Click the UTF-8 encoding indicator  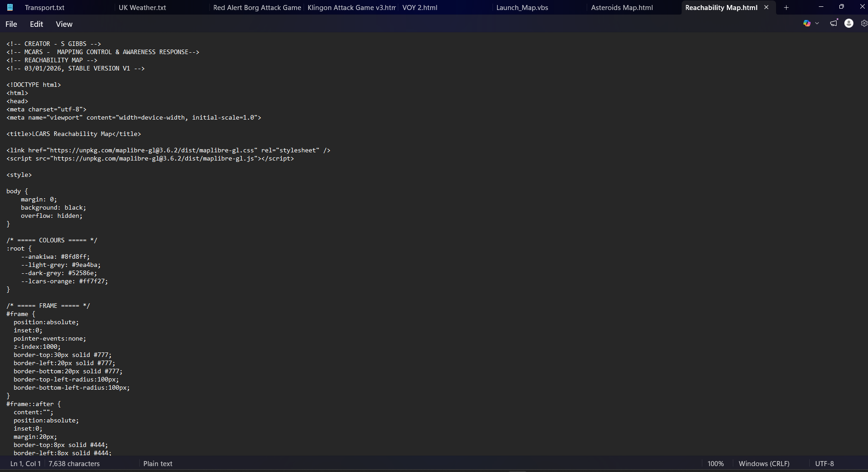click(x=824, y=464)
